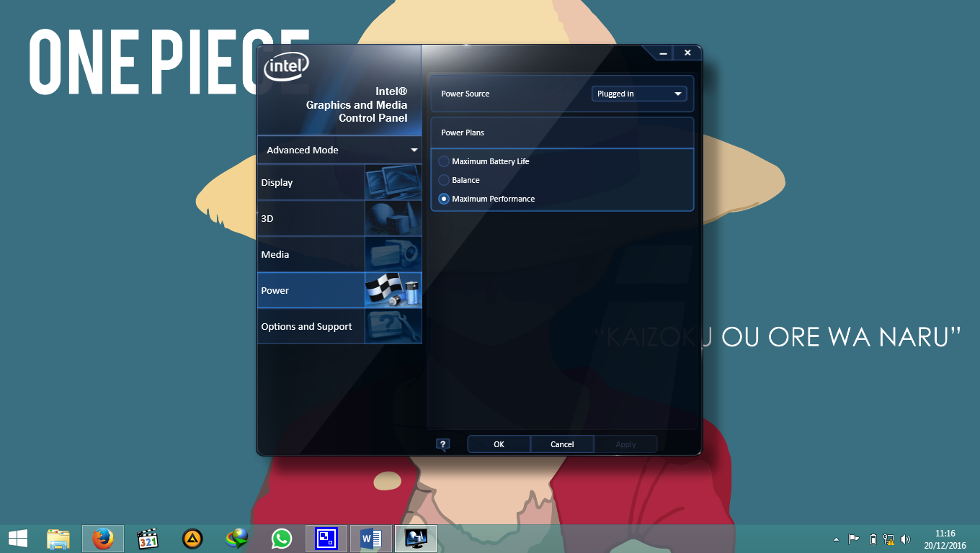Select the Intel Graphics monitor taskbar icon

416,538
